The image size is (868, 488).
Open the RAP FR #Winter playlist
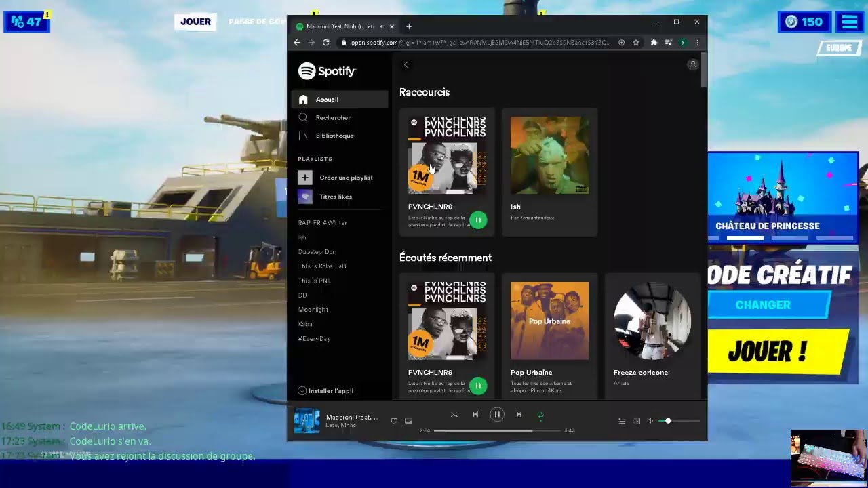(323, 223)
